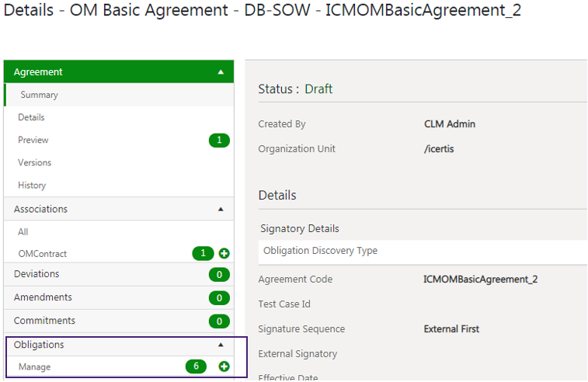Click the Signatory Details section header
The image size is (588, 382).
(300, 228)
